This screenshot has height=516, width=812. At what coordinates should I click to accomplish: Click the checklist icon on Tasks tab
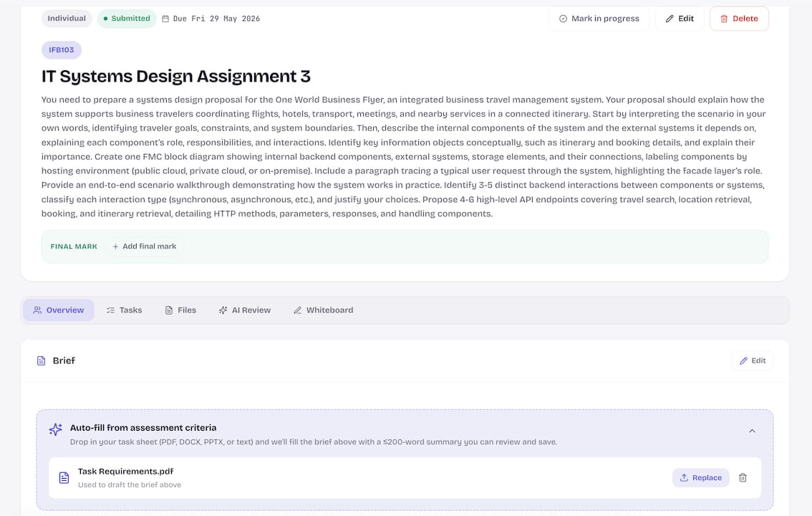[110, 310]
